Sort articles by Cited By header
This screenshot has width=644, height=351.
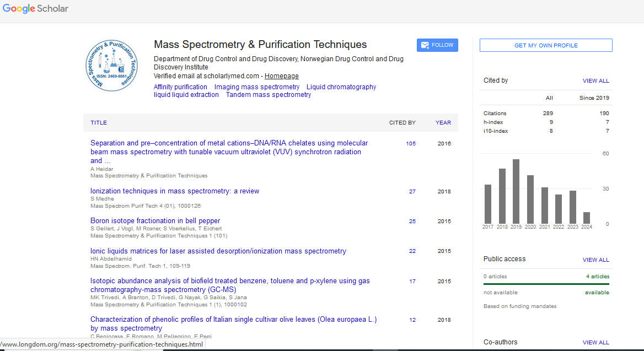point(402,123)
